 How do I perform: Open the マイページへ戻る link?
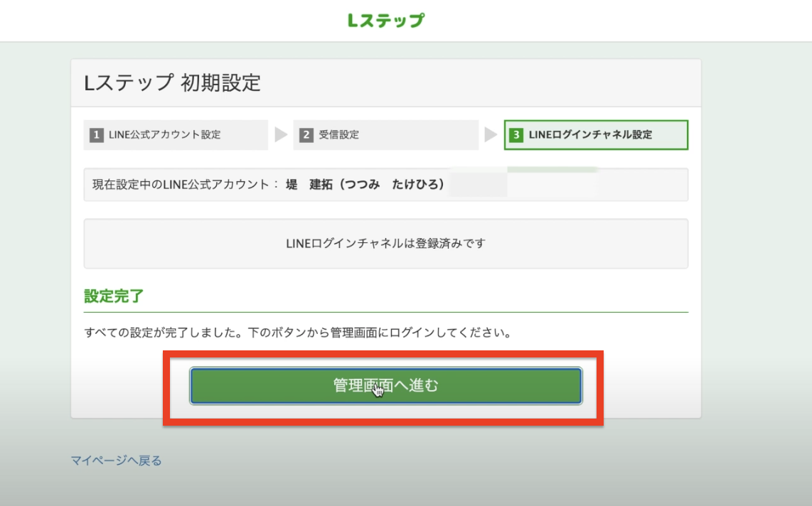(x=116, y=461)
